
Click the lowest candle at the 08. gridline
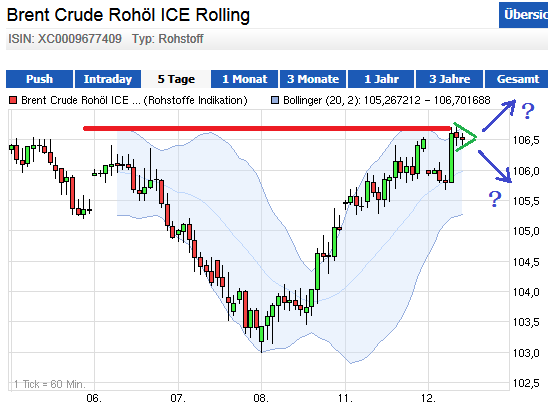(261, 334)
